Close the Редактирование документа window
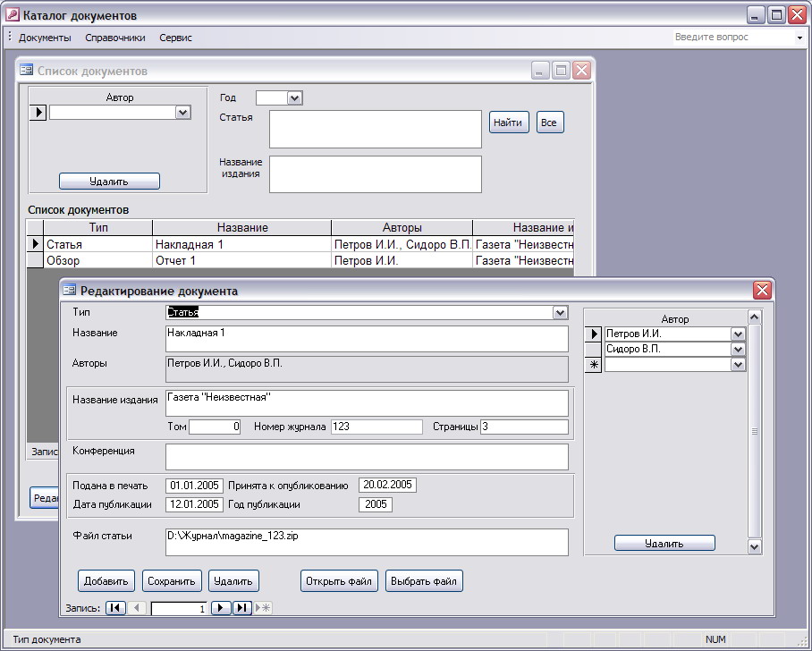 pyautogui.click(x=762, y=290)
